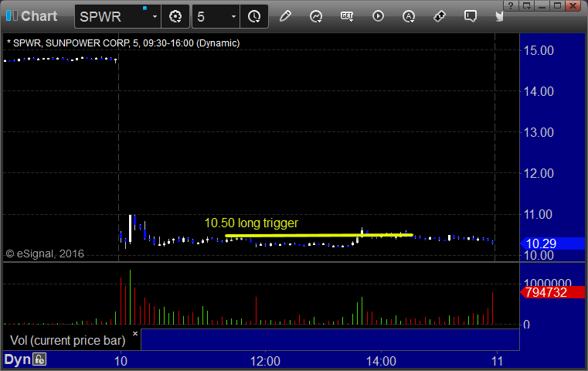This screenshot has height=371, width=588.
Task: Expand the interval 5 dropdown arrow
Action: coord(233,16)
